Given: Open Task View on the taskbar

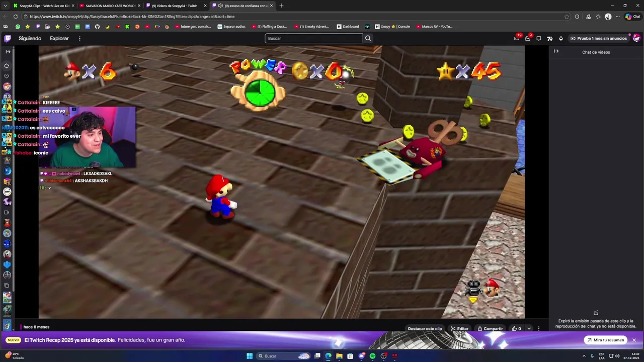Looking at the screenshot, I should point(317,356).
